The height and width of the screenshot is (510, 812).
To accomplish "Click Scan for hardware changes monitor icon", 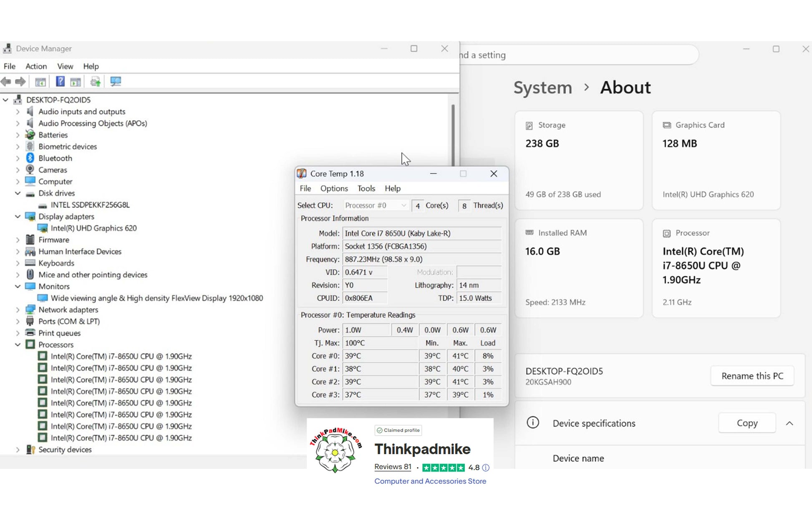I will tap(116, 81).
